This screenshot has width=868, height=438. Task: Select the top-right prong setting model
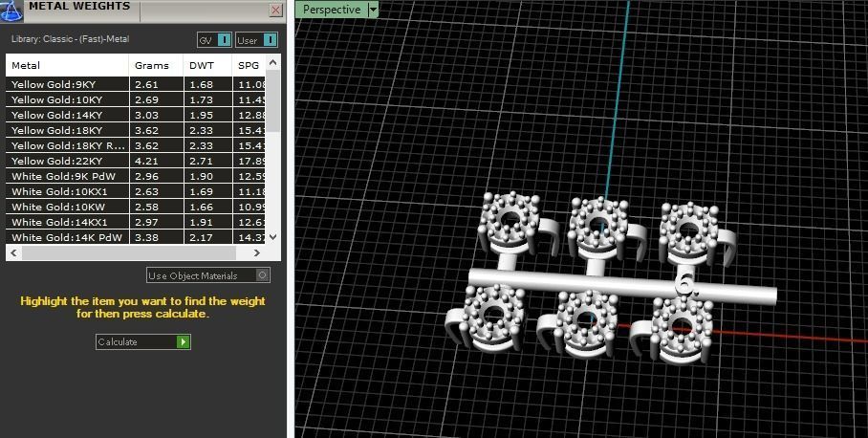[x=690, y=232]
